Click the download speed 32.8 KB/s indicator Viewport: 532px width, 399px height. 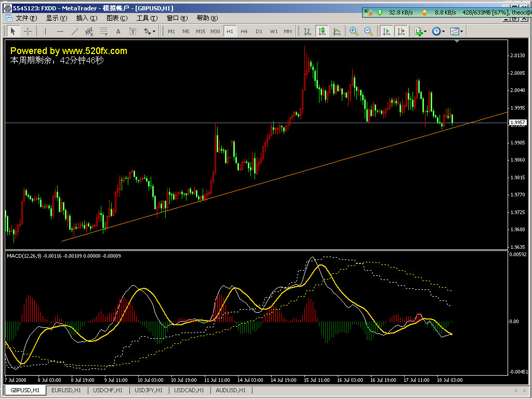point(395,12)
